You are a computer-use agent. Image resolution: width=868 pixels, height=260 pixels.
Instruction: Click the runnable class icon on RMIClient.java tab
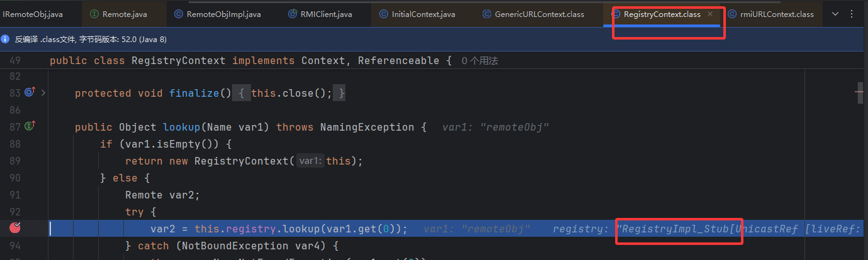pos(292,14)
